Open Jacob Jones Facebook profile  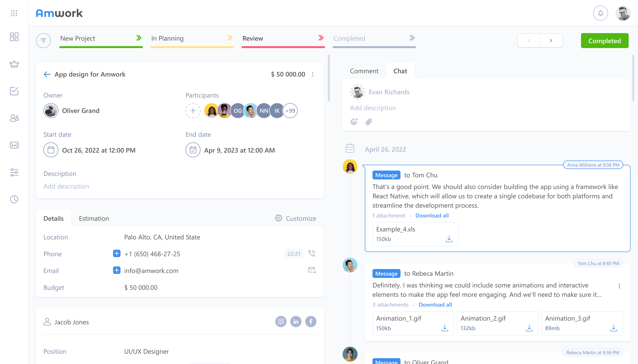point(311,322)
